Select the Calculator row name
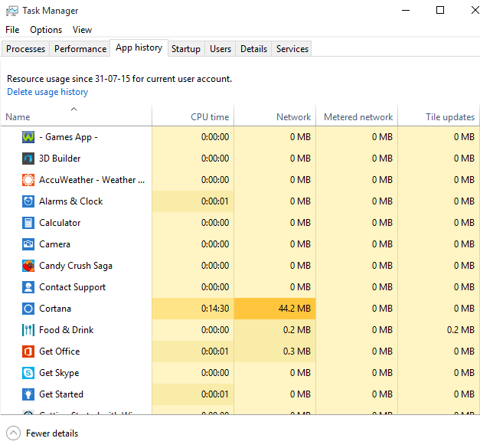This screenshot has height=448, width=480. 60,223
